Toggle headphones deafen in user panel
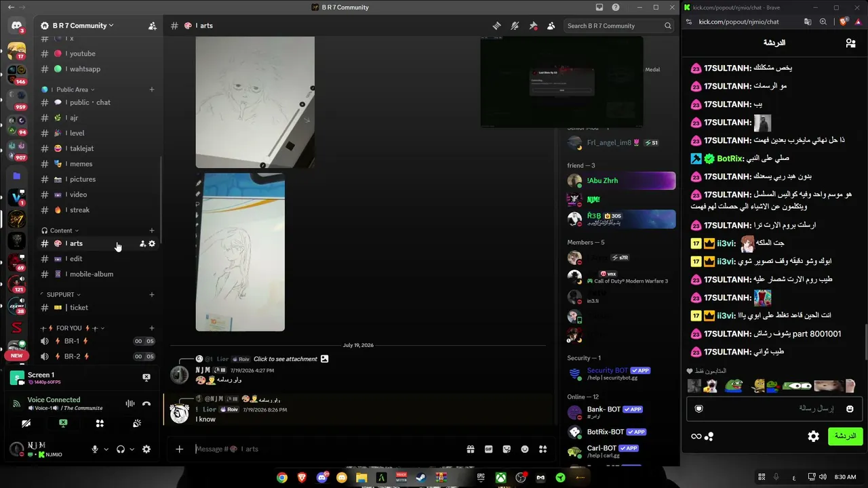 [x=121, y=449]
